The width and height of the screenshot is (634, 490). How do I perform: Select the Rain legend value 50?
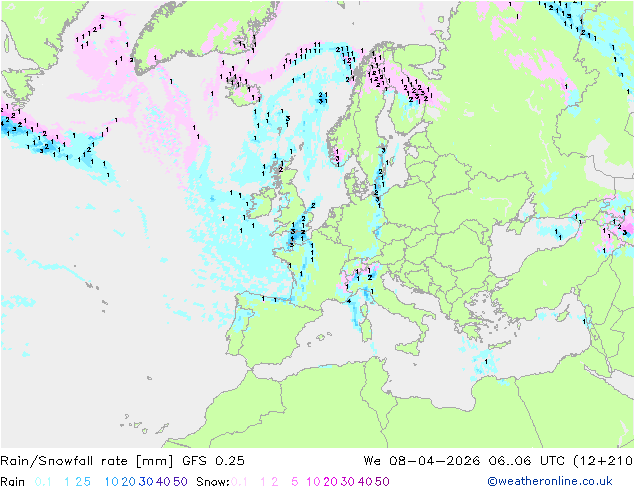click(x=180, y=482)
